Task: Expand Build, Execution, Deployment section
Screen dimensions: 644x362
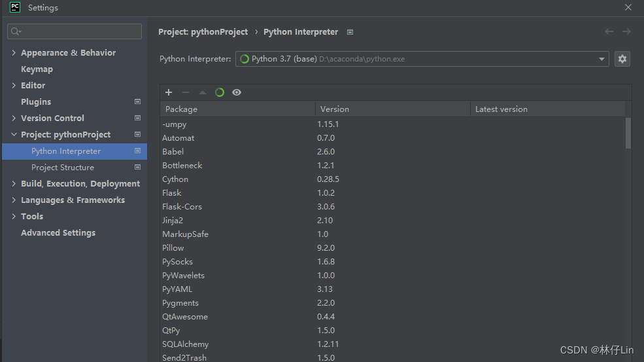Action: tap(14, 183)
